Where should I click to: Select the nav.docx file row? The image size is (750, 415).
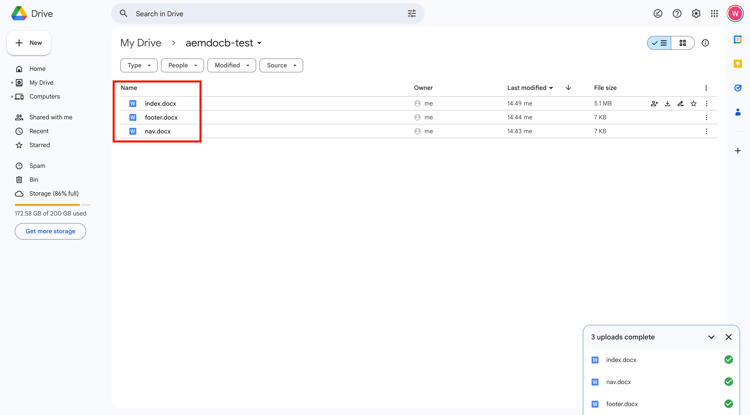pos(418,131)
